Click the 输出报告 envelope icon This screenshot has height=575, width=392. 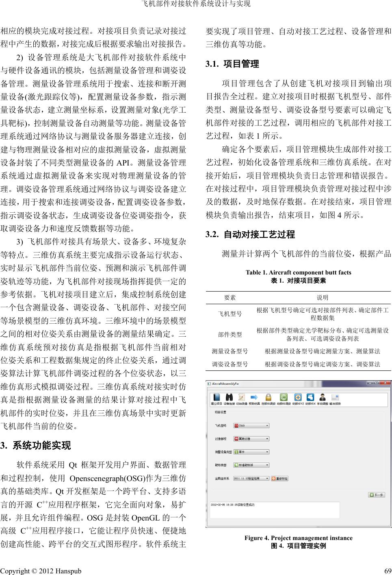tap(335, 398)
